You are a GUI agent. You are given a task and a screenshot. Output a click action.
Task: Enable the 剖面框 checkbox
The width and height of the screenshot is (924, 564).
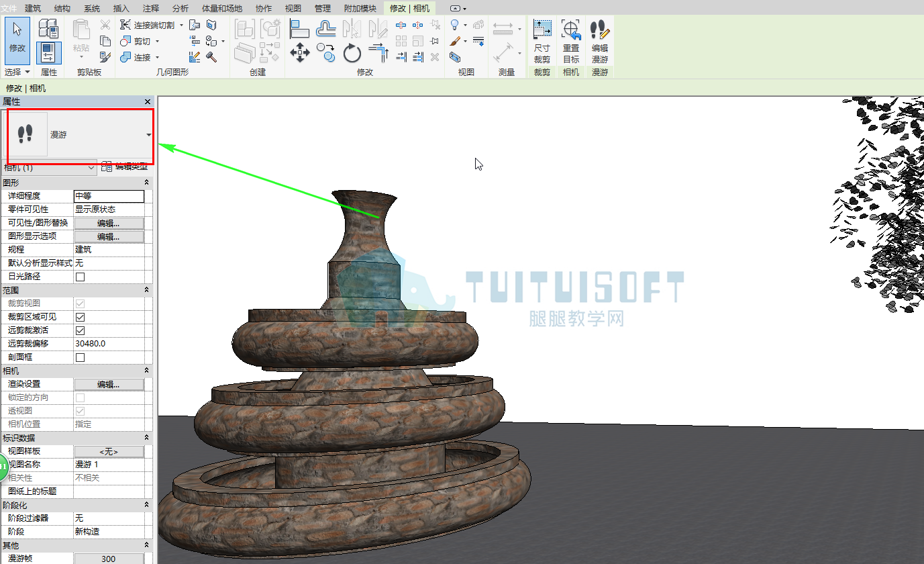click(81, 357)
